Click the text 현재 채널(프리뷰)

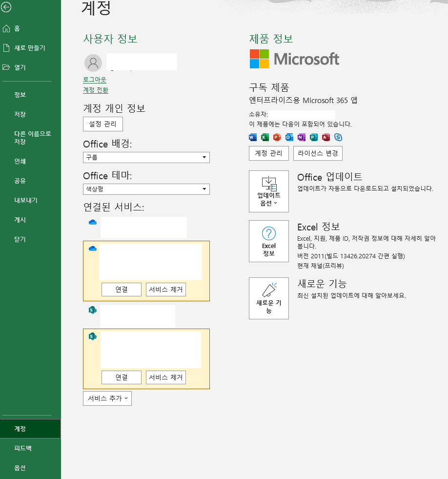(x=321, y=266)
